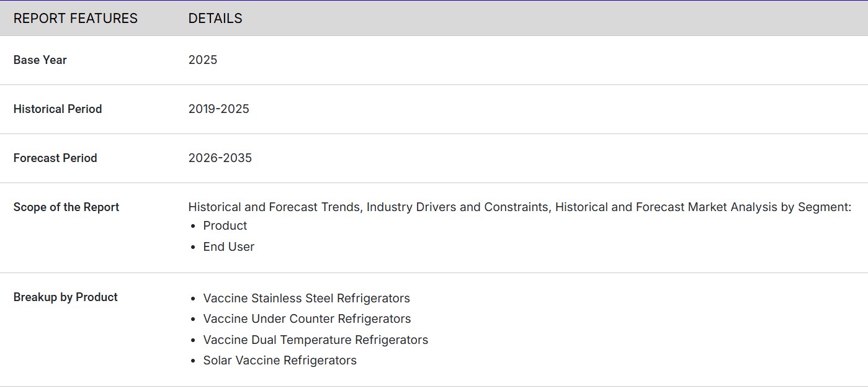Click the bullet point beside End User
Screen dimensions: 868x388
194,248
